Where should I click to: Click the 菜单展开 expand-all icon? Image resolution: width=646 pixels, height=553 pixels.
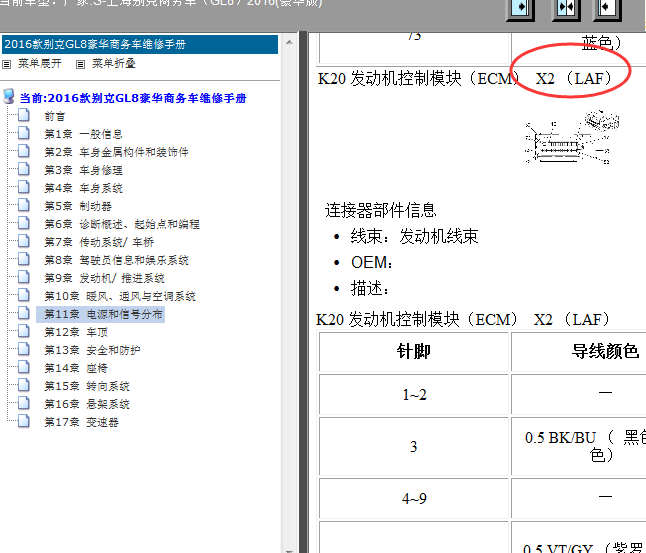[7, 64]
